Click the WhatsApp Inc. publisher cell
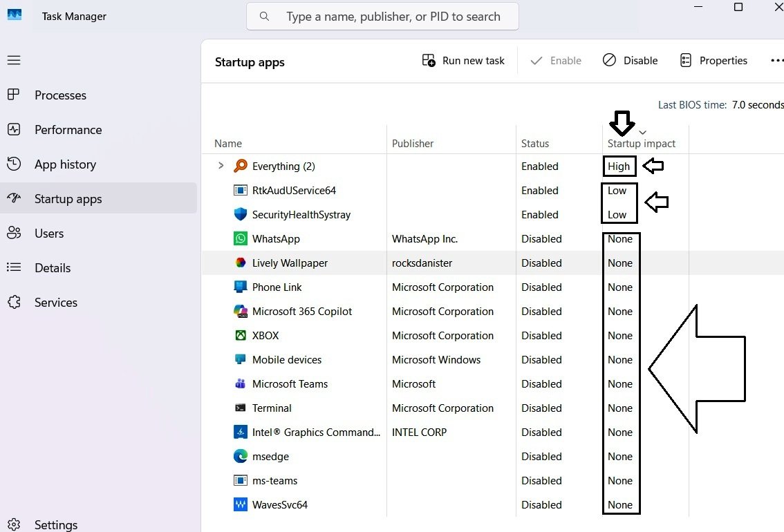The height and width of the screenshot is (532, 784). pos(424,239)
